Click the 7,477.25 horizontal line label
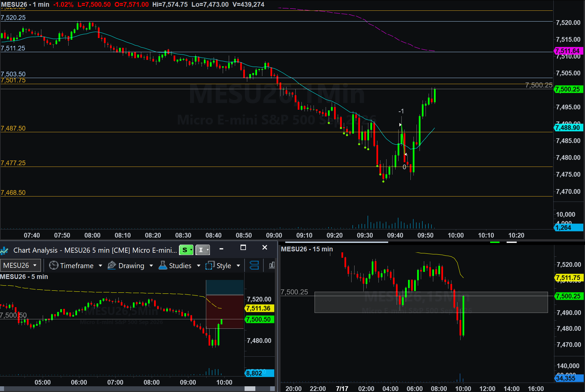Image resolution: width=585 pixels, height=392 pixels. 13,163
